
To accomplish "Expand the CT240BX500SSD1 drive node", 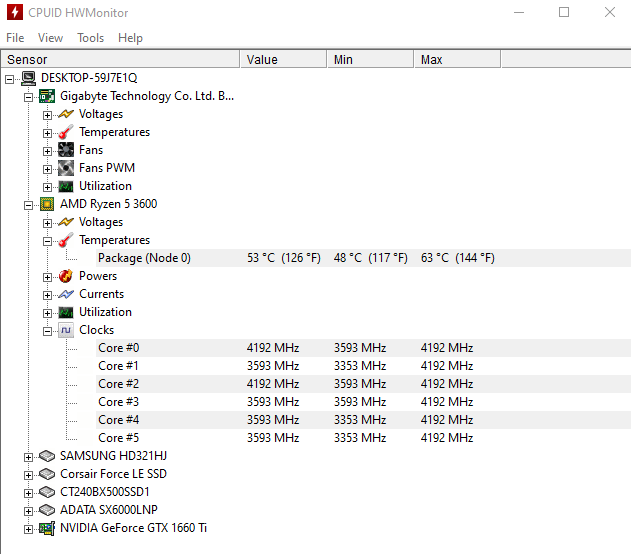I will pyautogui.click(x=28, y=493).
